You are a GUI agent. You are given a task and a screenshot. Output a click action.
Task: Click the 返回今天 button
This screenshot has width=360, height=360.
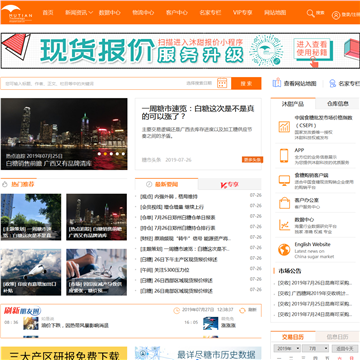[x=345, y=349]
